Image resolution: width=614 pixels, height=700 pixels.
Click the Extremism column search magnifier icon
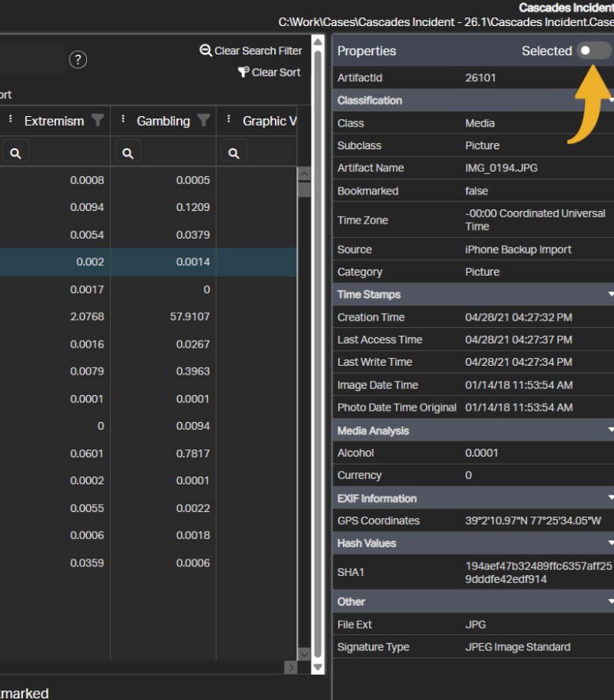[15, 153]
